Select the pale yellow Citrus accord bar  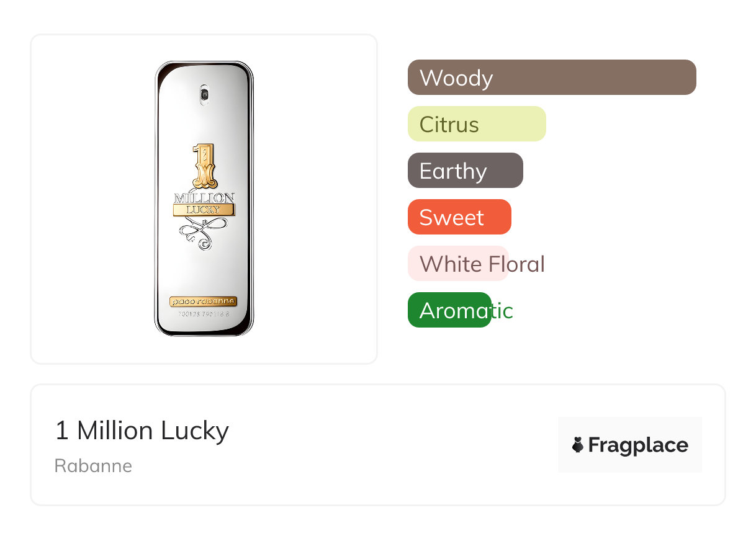477,124
